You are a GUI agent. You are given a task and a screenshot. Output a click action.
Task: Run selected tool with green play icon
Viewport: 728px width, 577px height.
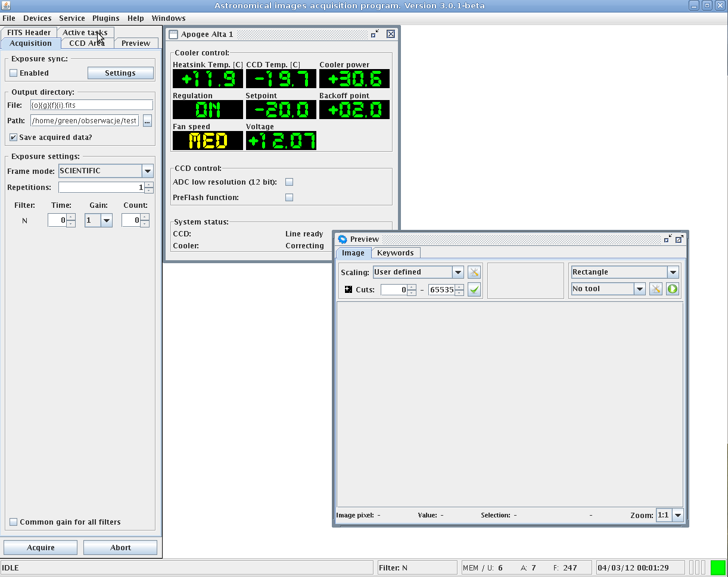click(673, 289)
